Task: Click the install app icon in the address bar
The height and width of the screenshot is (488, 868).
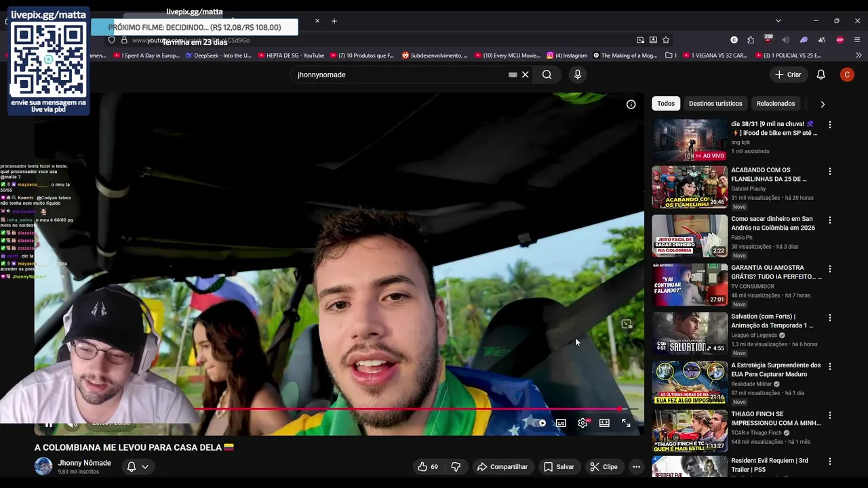Action: point(653,40)
